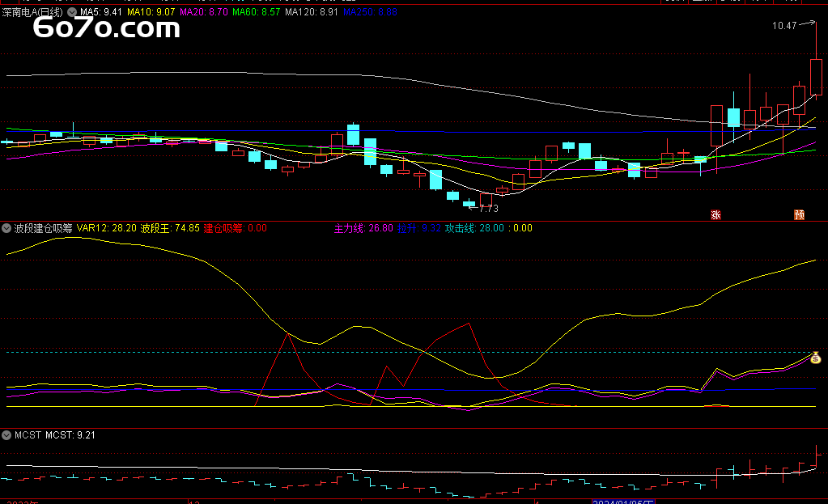The width and height of the screenshot is (828, 504).
Task: Click the MA120: 8.91 label
Action: [x=312, y=12]
